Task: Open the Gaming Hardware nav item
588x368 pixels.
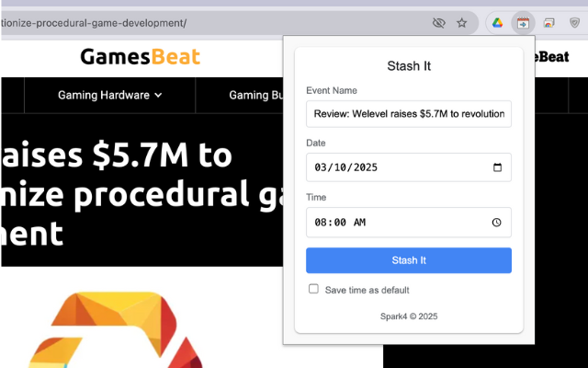Action: coord(109,96)
